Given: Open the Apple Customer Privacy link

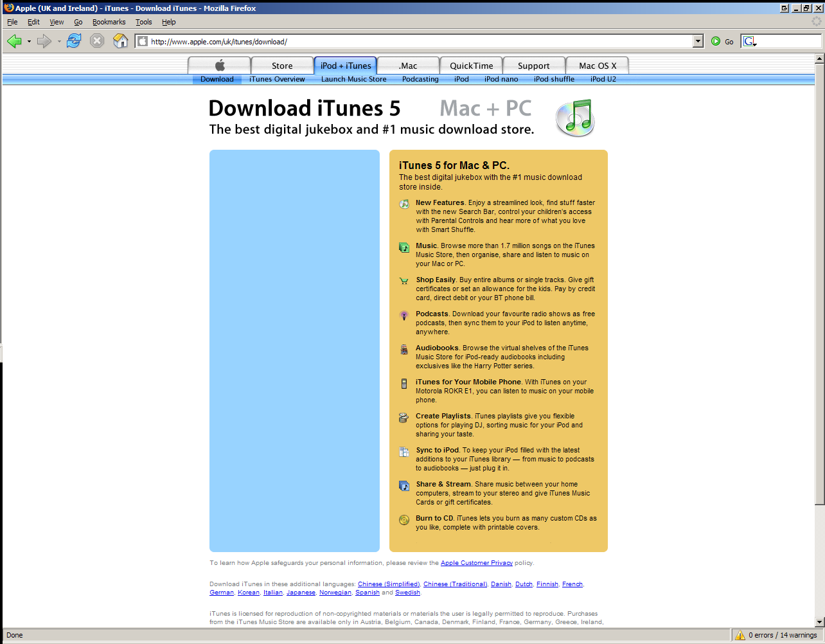Looking at the screenshot, I should (x=477, y=563).
